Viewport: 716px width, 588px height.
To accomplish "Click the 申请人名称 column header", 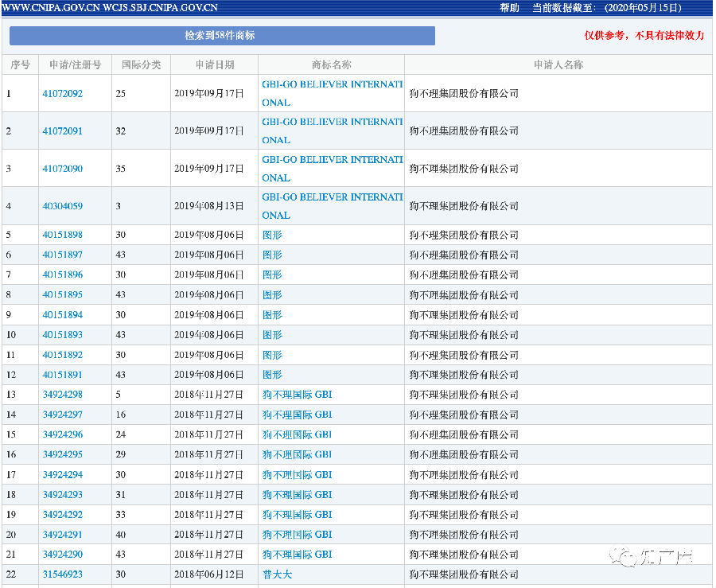I will click(558, 65).
